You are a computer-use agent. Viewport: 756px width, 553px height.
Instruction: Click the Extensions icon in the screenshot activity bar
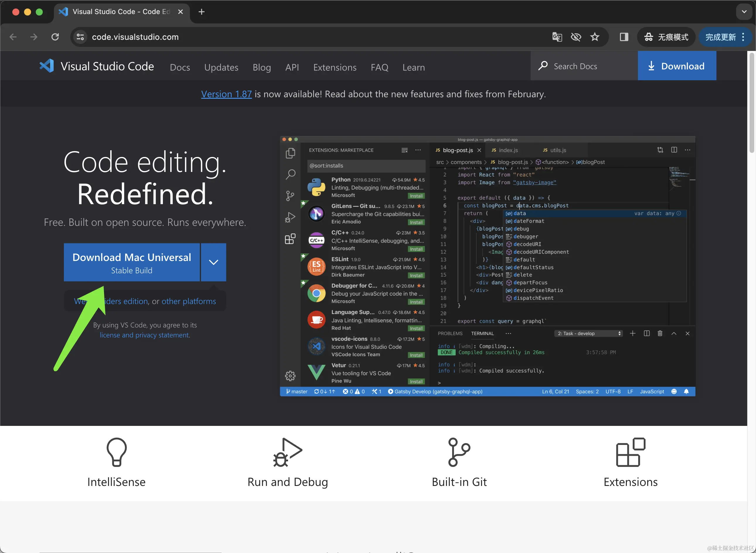tap(290, 239)
